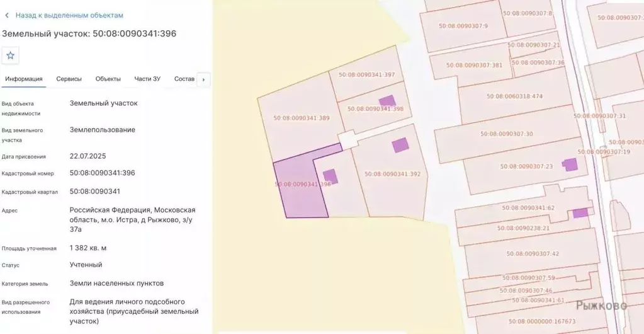Screen dimensions: 644x334
Task: Click permitted use text 'Для ведения личного подсобного хозяйства'
Action: coord(134,311)
